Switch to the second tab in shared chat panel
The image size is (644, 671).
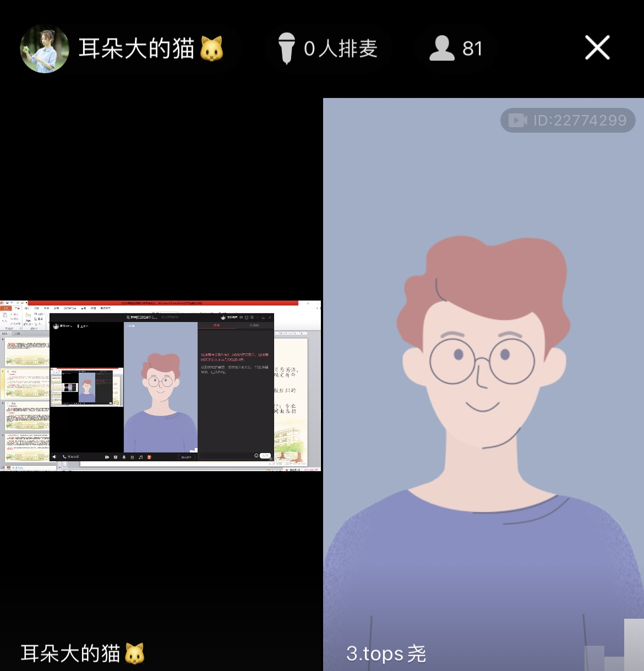(x=254, y=325)
